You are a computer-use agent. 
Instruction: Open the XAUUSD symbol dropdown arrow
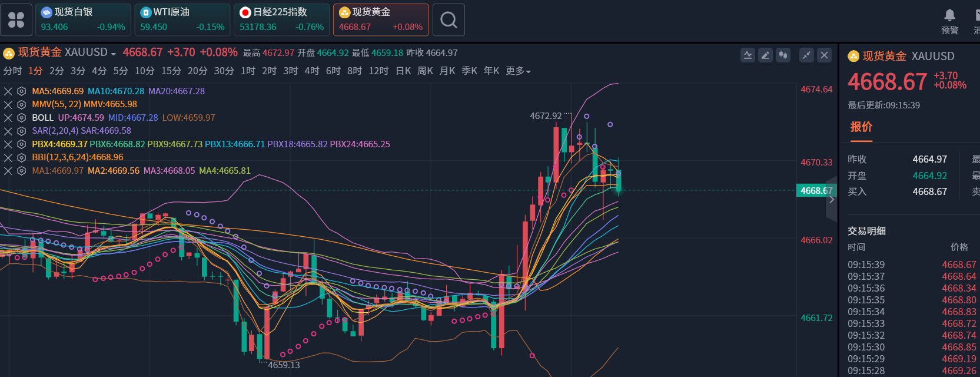(114, 54)
